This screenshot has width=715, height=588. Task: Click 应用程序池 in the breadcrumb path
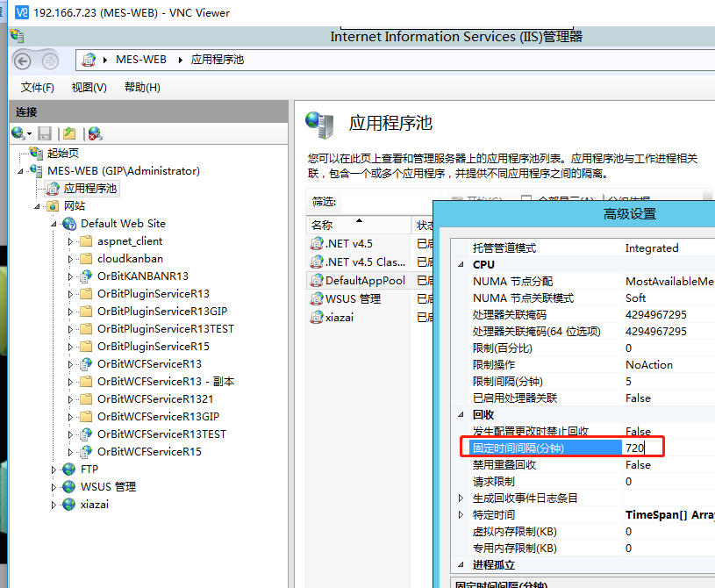pos(217,60)
